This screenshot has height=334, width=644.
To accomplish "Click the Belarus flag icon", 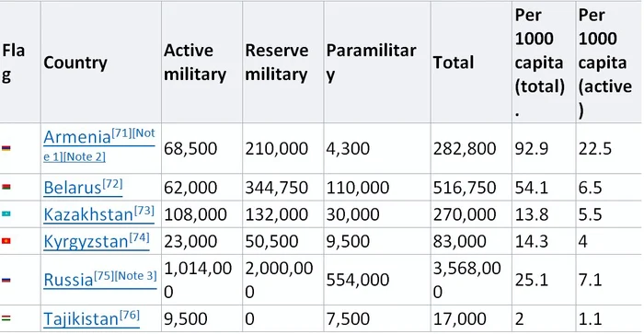I will [x=6, y=188].
